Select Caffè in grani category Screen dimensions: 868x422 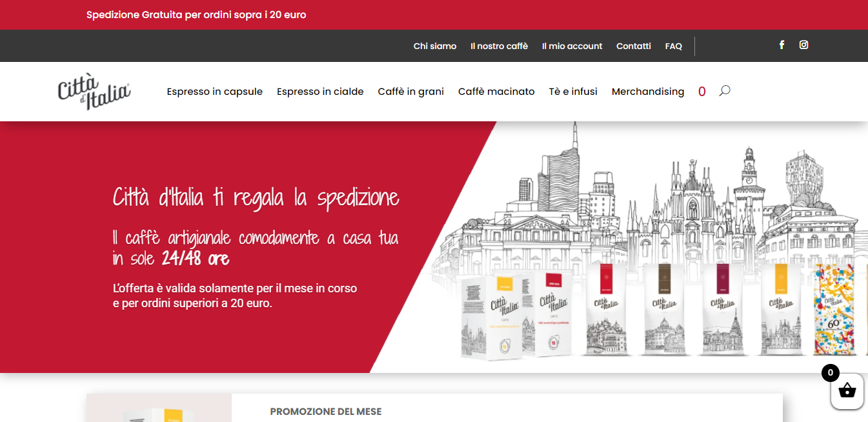(411, 92)
